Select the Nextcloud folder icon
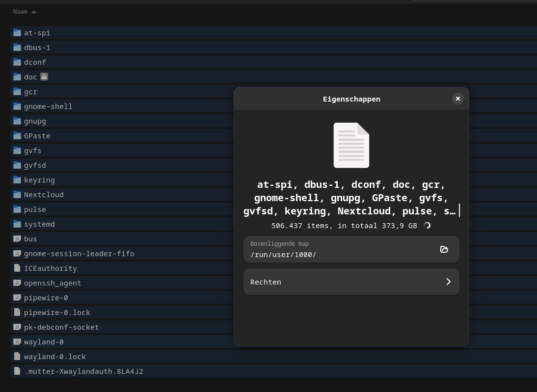 17,194
